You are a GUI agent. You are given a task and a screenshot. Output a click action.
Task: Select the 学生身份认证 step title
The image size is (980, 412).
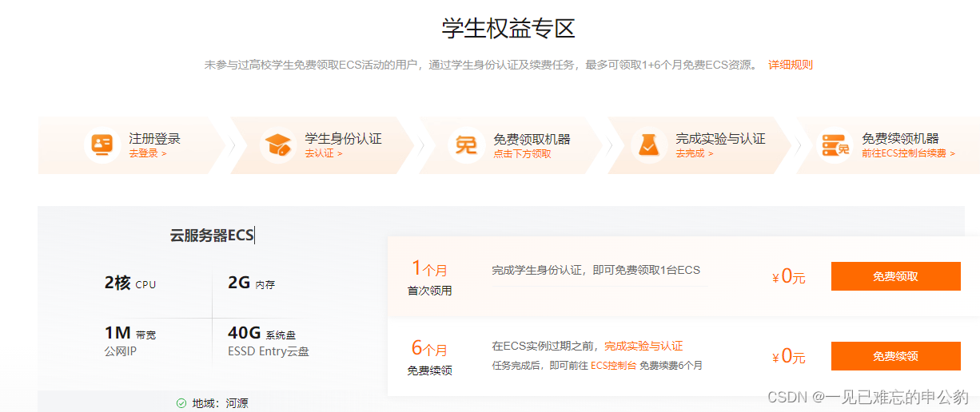click(343, 138)
